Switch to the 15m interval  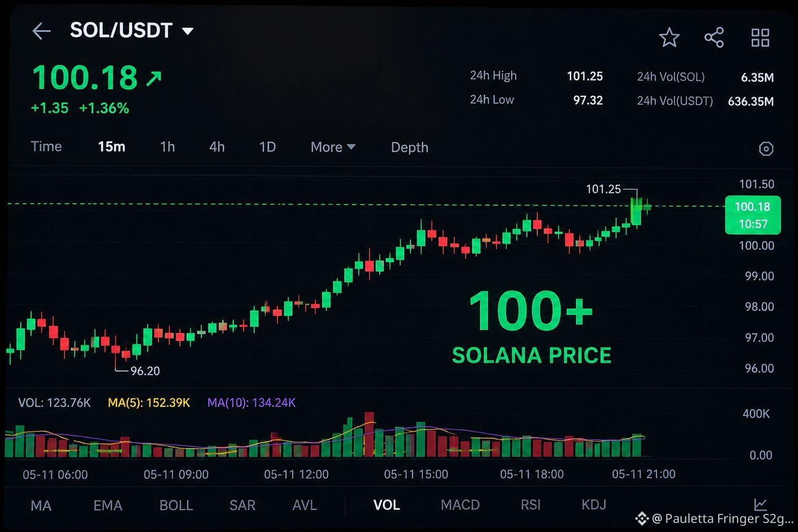pyautogui.click(x=112, y=147)
